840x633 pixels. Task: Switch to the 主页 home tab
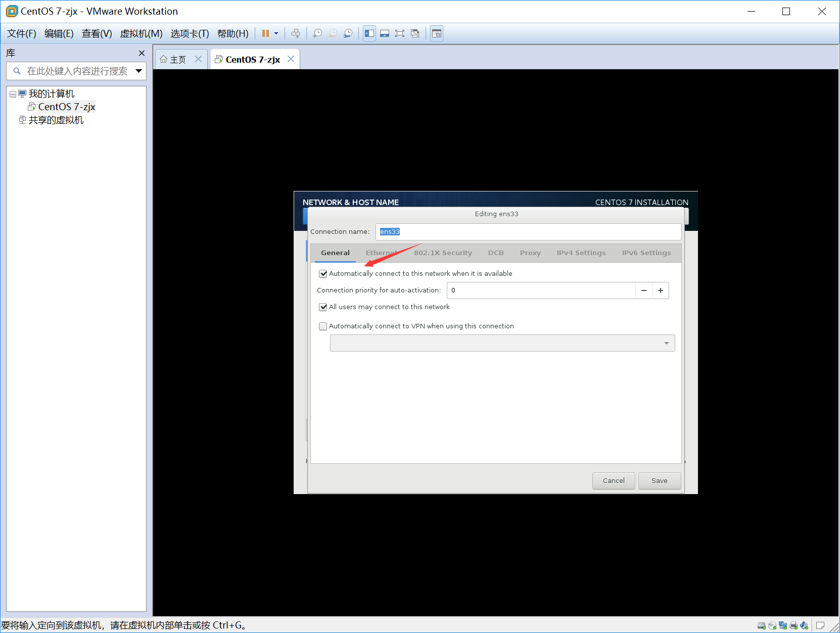coord(173,60)
